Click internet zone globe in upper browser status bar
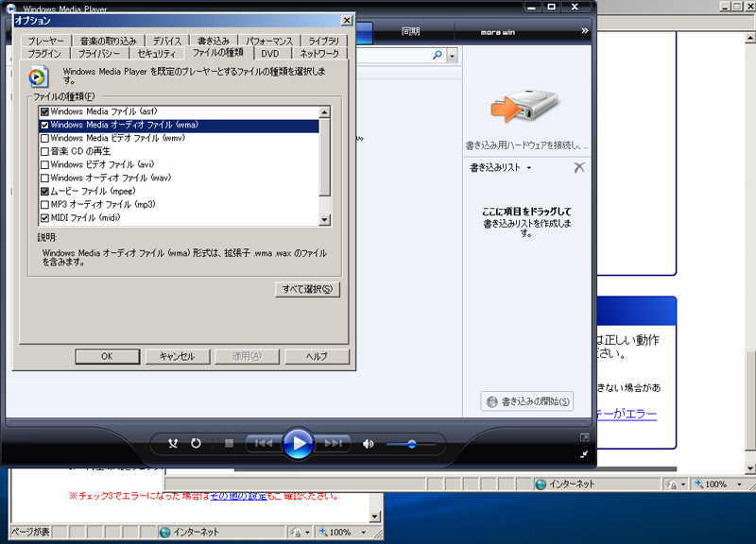This screenshot has height=544, width=756. tap(541, 484)
